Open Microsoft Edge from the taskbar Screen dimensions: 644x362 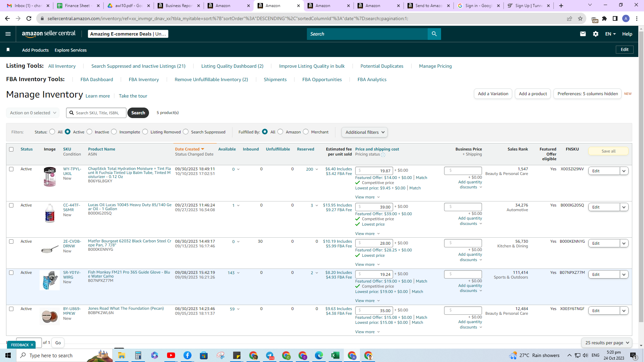[319, 355]
